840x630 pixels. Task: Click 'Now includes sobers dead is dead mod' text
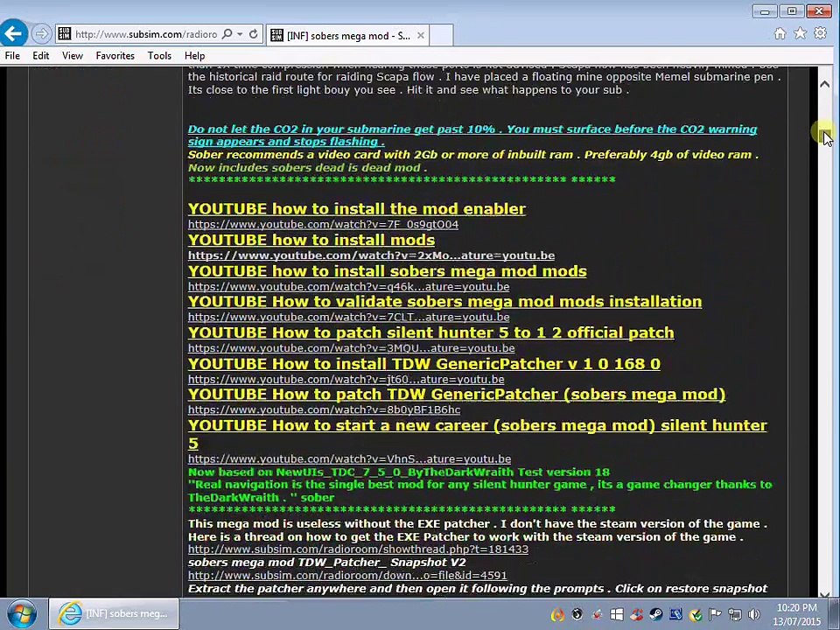click(307, 168)
